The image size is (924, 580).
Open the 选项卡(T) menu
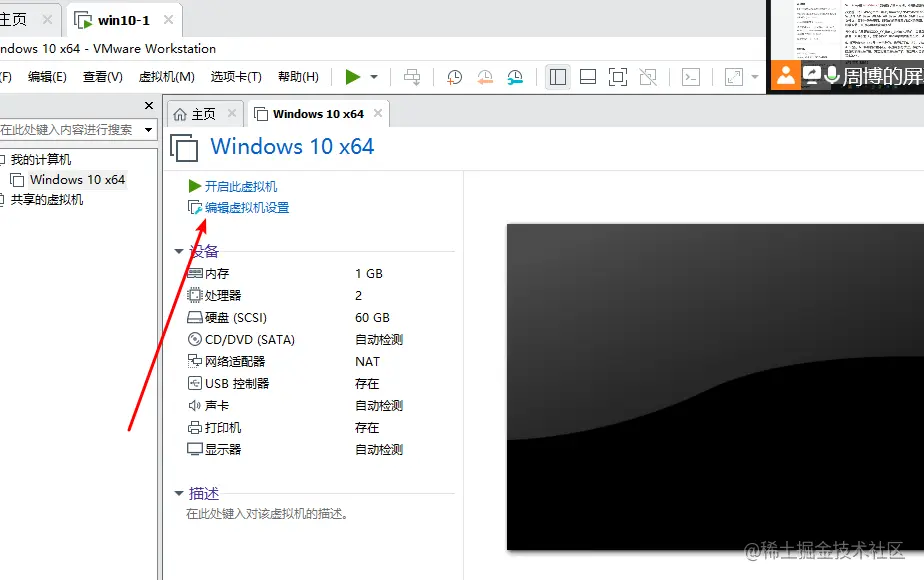pos(236,77)
